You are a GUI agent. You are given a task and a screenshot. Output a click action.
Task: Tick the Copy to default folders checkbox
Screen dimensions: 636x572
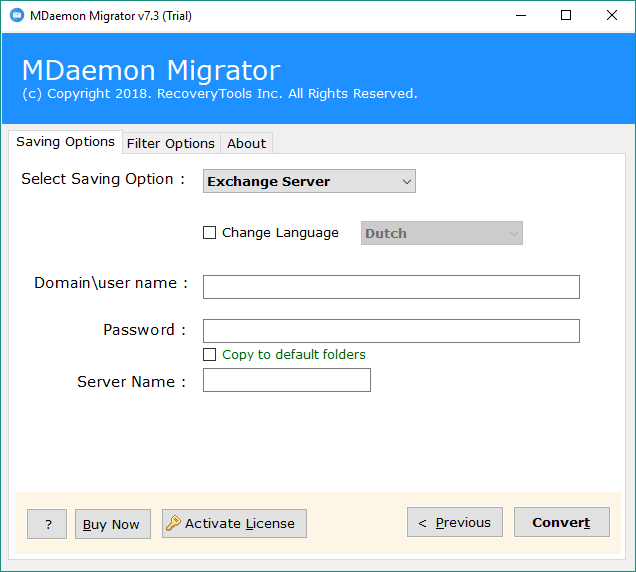point(209,354)
